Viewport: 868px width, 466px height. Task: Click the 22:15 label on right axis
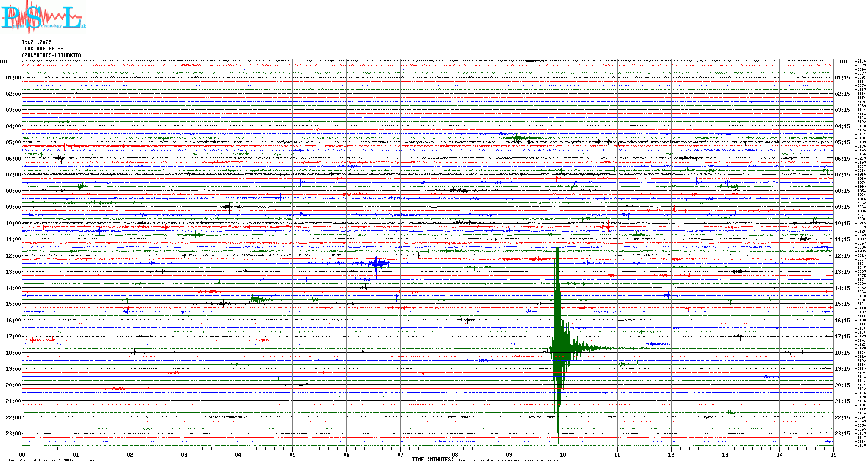pyautogui.click(x=842, y=418)
